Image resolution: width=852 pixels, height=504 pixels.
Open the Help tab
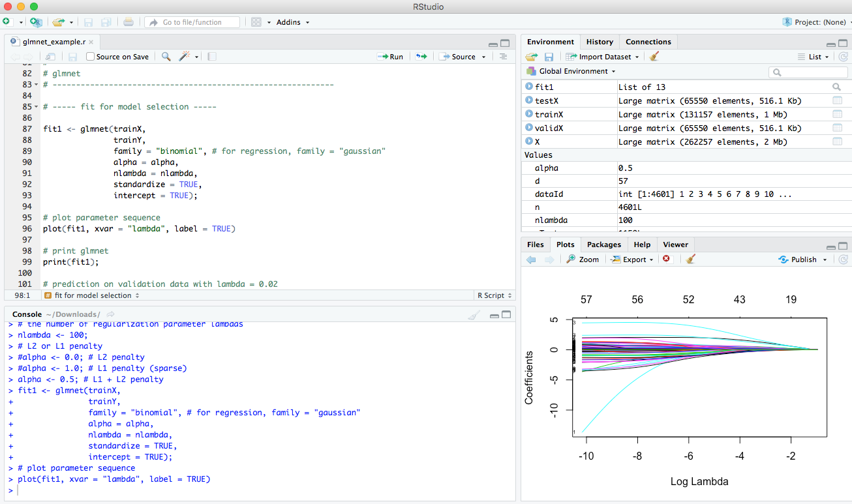click(x=642, y=245)
